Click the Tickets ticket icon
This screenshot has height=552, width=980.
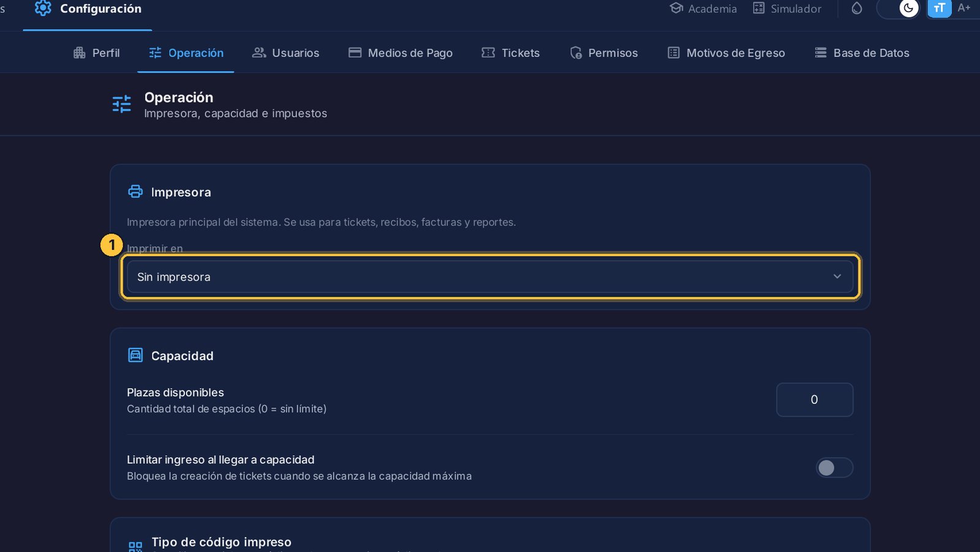[x=488, y=53]
